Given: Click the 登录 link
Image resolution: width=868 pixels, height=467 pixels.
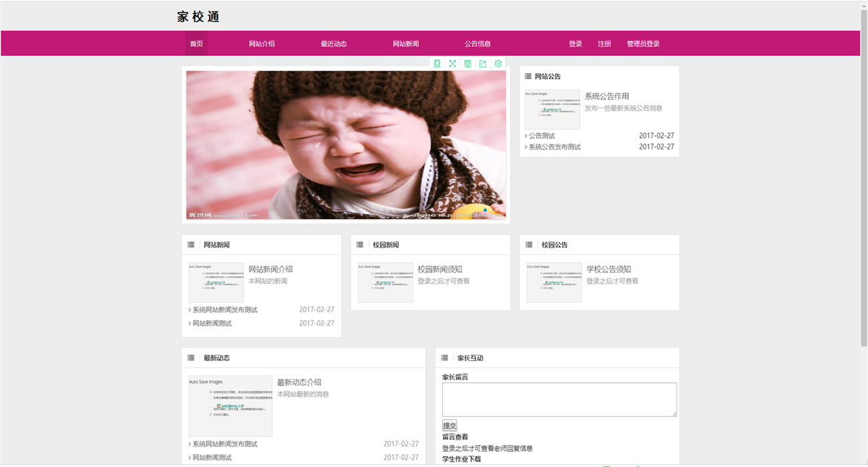Looking at the screenshot, I should (x=576, y=44).
